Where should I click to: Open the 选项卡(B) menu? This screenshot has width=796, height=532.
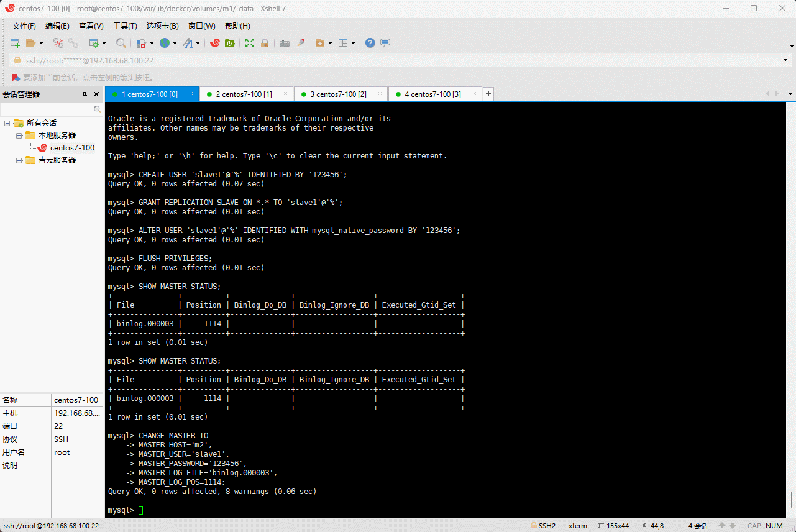(162, 26)
